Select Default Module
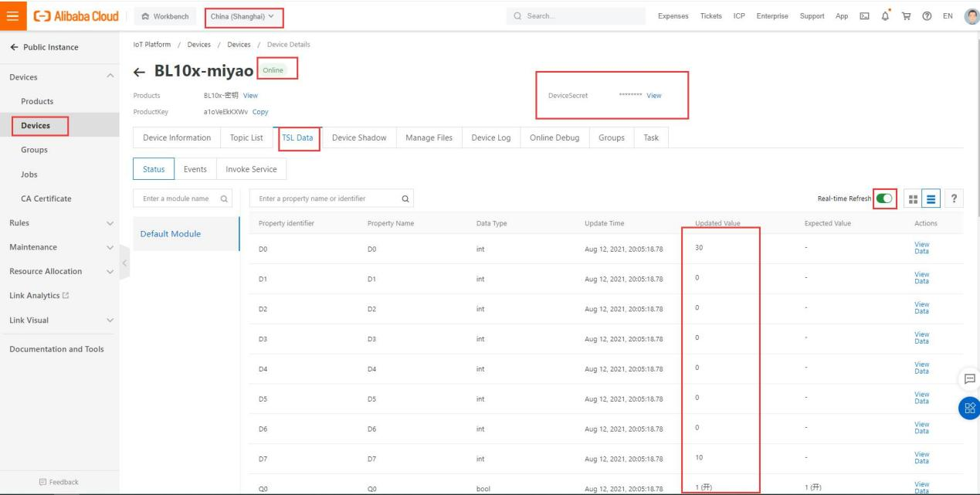 [x=186, y=234]
